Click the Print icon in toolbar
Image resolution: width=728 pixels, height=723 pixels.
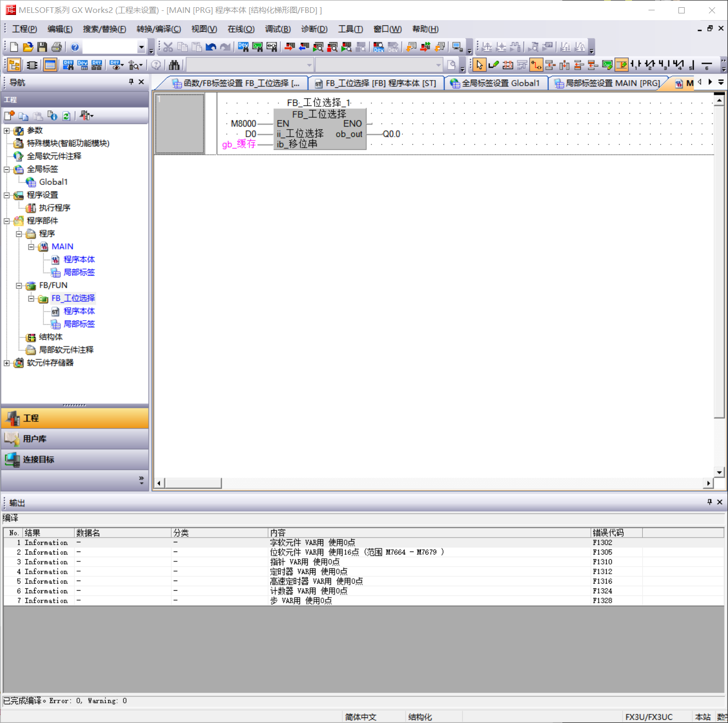56,47
